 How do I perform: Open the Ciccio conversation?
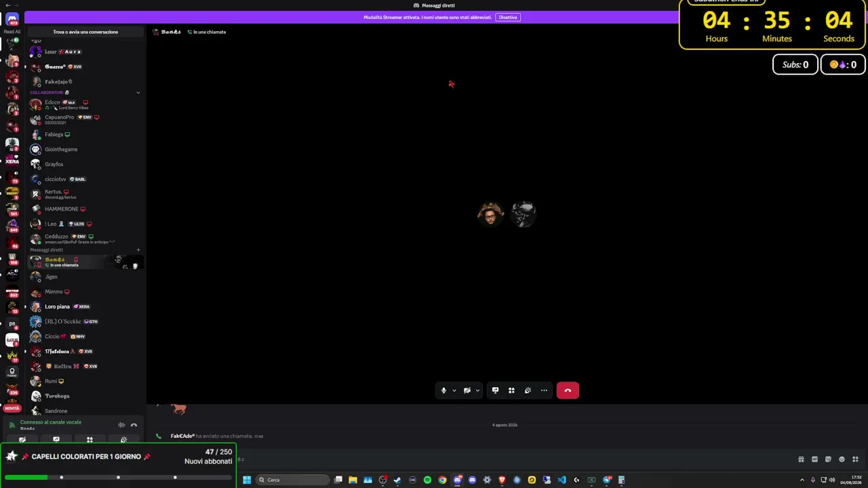[x=84, y=336]
